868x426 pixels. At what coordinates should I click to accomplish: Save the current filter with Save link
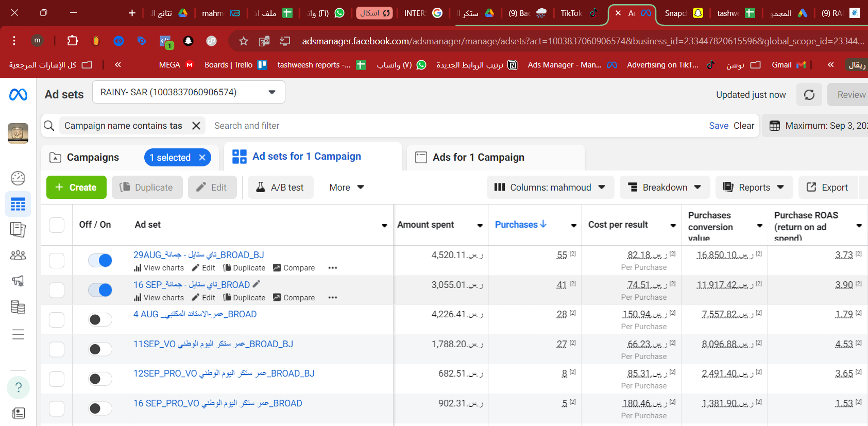[x=719, y=126]
